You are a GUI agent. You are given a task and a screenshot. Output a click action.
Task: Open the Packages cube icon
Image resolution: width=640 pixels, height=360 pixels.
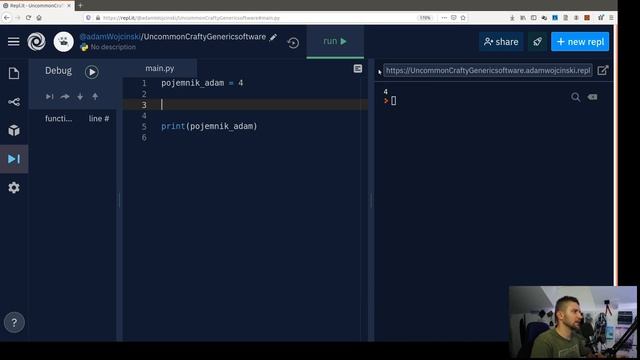[14, 130]
